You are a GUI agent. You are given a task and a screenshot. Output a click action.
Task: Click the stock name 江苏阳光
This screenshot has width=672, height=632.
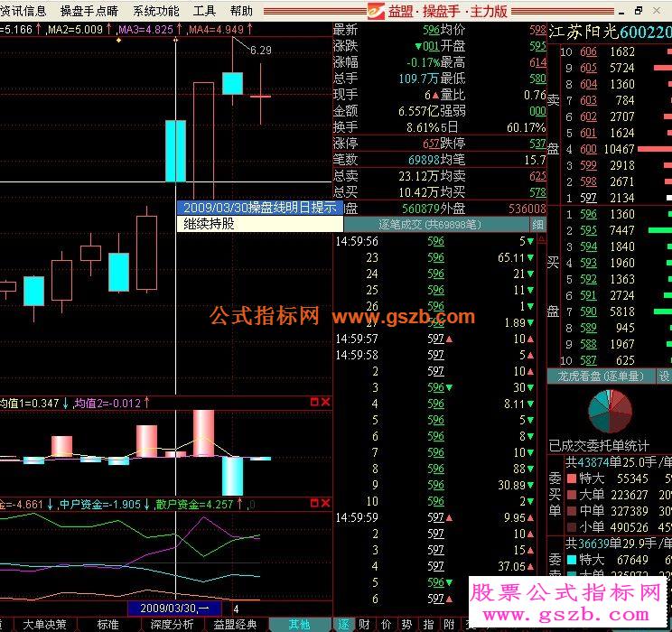[x=583, y=32]
